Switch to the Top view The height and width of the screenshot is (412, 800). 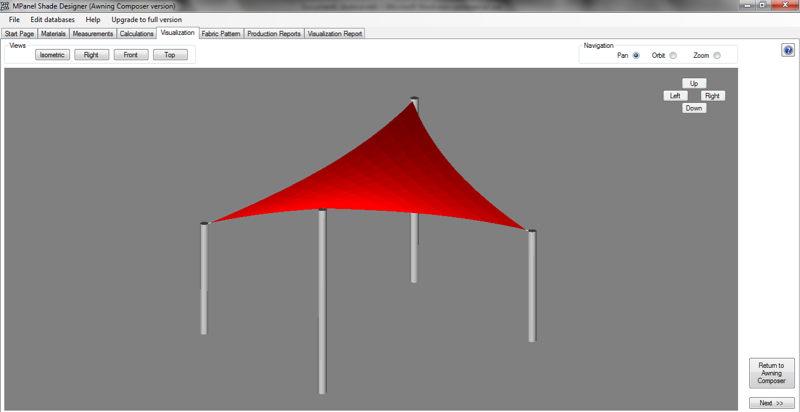tap(170, 55)
